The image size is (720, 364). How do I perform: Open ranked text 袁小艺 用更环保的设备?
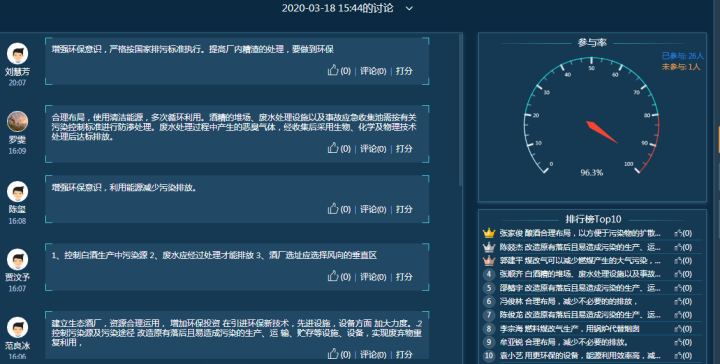pyautogui.click(x=580, y=355)
